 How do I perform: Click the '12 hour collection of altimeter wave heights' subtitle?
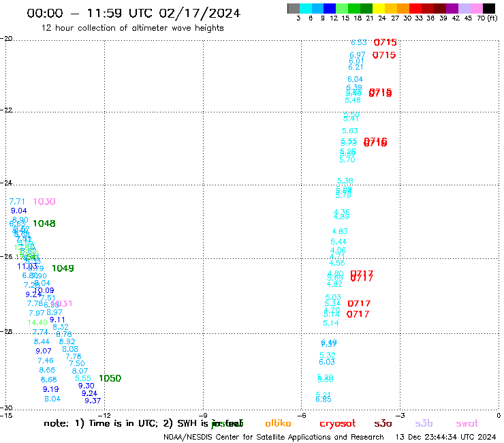(x=132, y=28)
